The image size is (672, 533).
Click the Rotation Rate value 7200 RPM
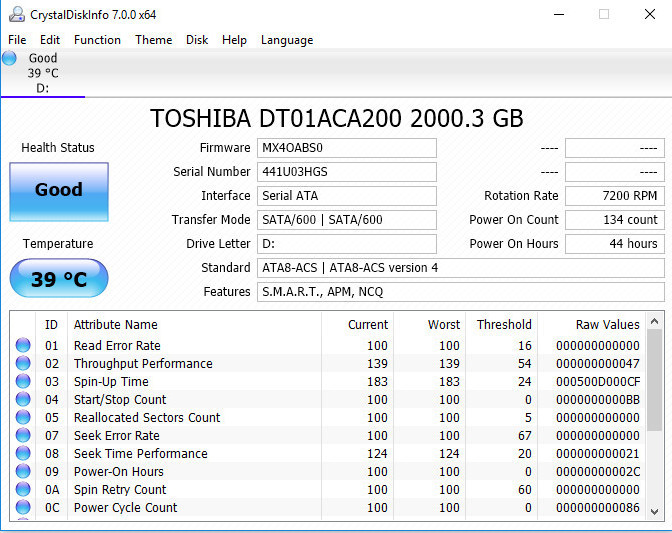[615, 196]
